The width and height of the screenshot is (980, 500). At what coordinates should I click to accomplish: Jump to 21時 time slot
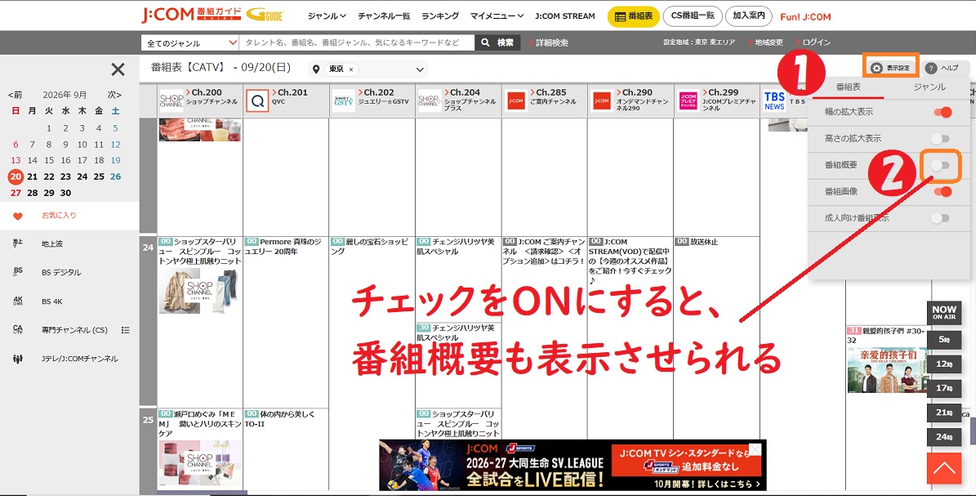click(944, 413)
